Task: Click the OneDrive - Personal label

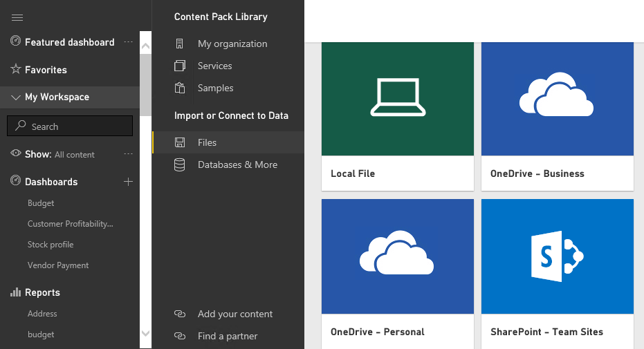Action: click(378, 332)
